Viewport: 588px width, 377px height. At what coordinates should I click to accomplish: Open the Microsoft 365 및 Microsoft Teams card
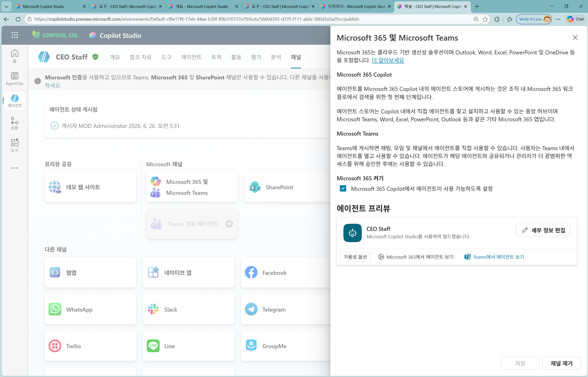click(192, 187)
